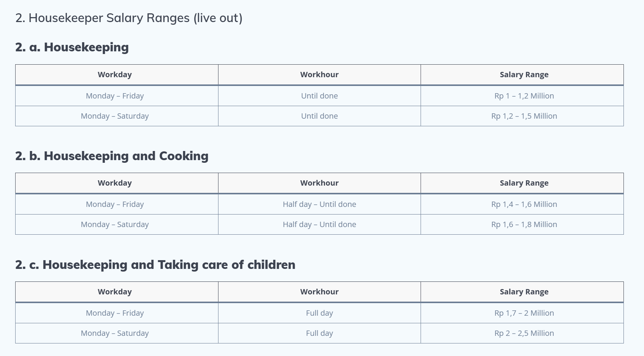
Task: Click Monday – Friday in the first Housekeeping table
Action: [115, 96]
